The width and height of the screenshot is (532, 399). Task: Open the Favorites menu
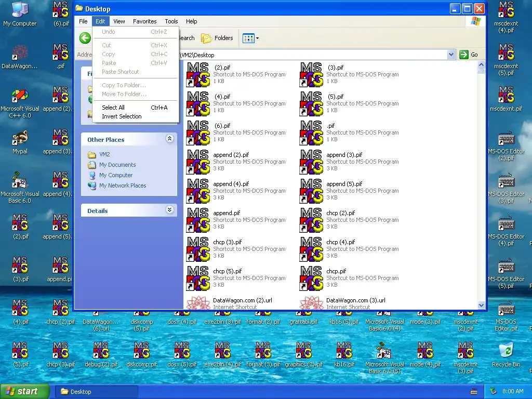(x=144, y=21)
